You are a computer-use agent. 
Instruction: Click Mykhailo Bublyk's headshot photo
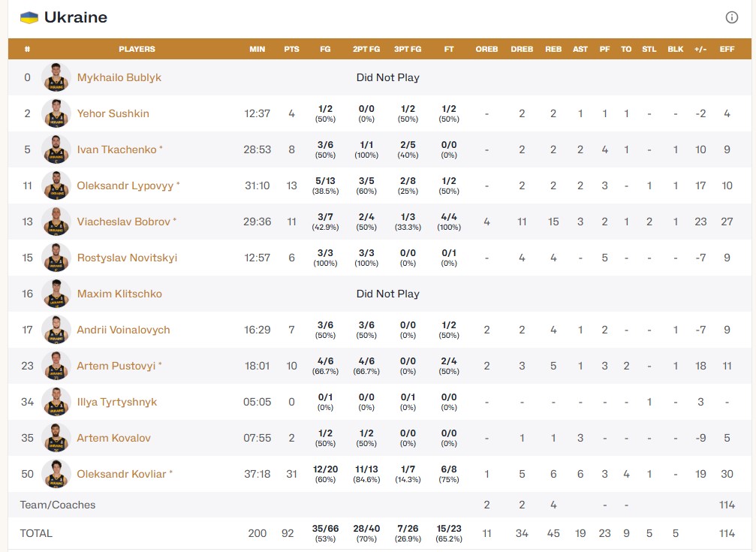click(56, 77)
